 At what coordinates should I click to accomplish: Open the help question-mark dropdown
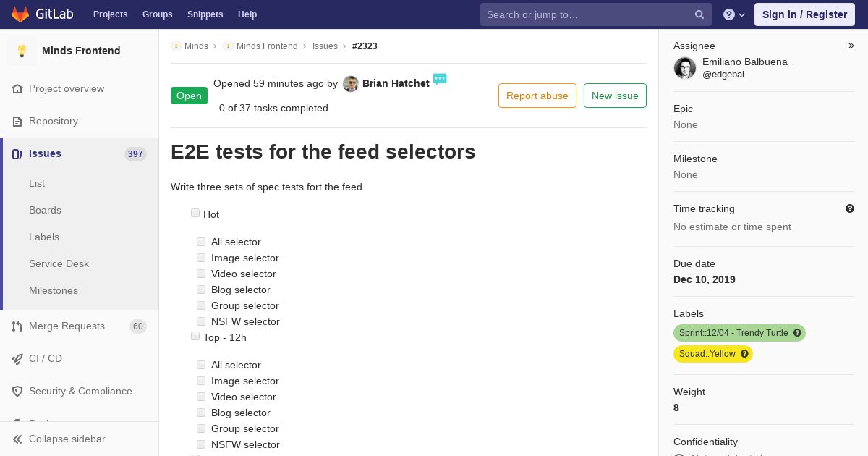(x=734, y=14)
